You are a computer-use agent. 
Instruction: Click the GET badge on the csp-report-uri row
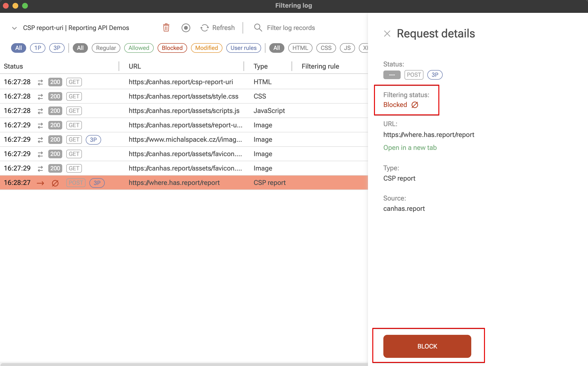click(x=74, y=82)
